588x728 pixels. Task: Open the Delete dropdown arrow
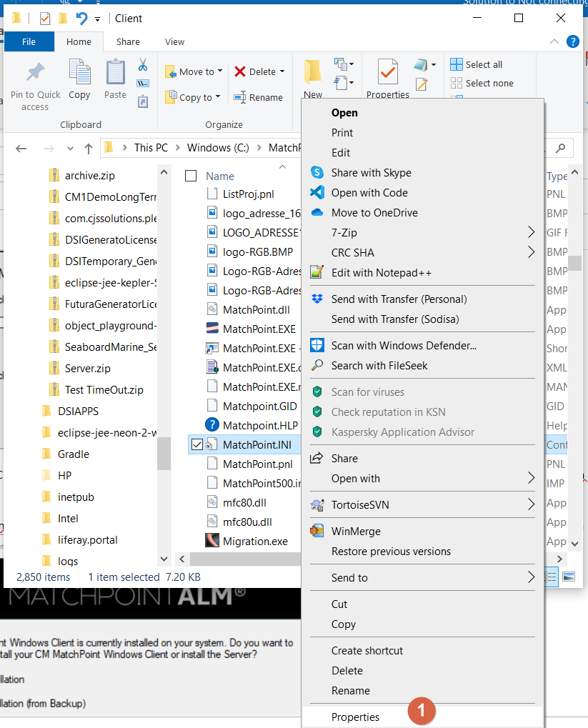tap(282, 71)
